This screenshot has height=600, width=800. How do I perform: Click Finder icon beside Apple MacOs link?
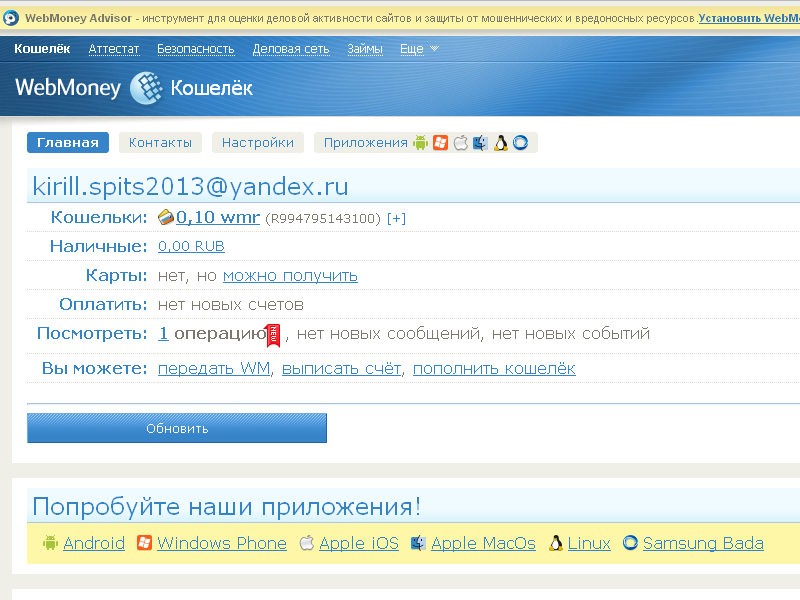coord(418,543)
